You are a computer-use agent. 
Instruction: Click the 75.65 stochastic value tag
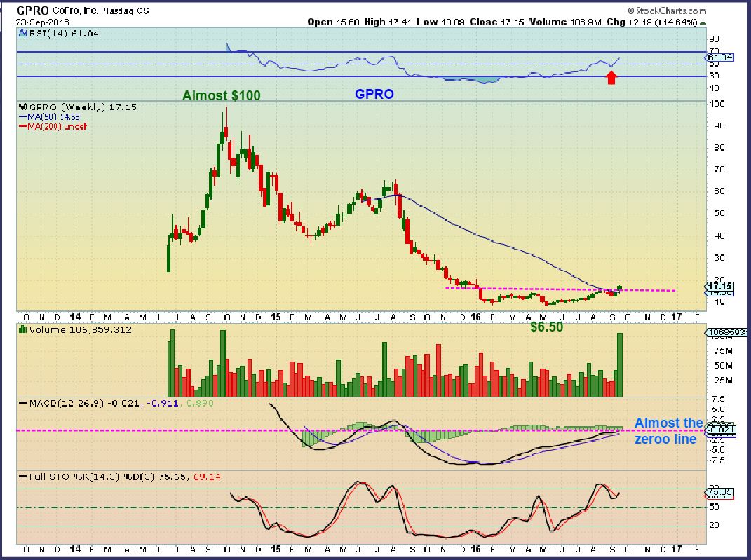[720, 492]
